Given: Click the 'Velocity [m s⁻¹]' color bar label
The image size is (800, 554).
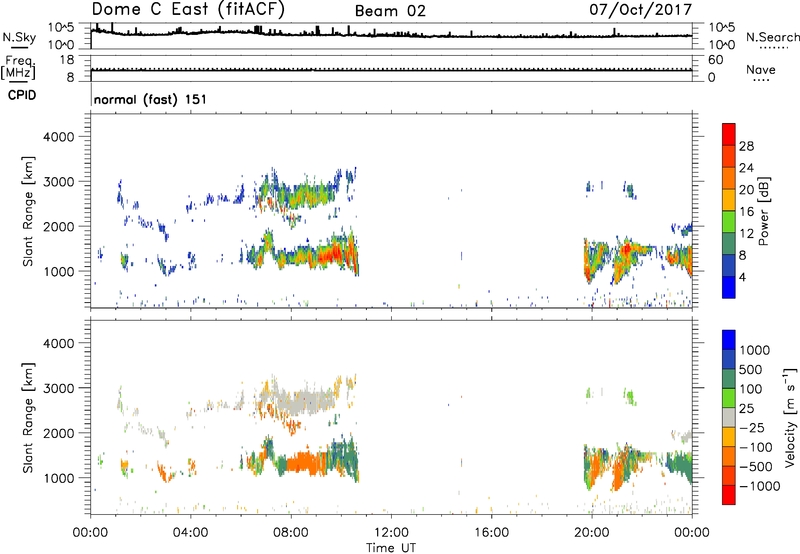Looking at the screenshot, I should 790,417.
